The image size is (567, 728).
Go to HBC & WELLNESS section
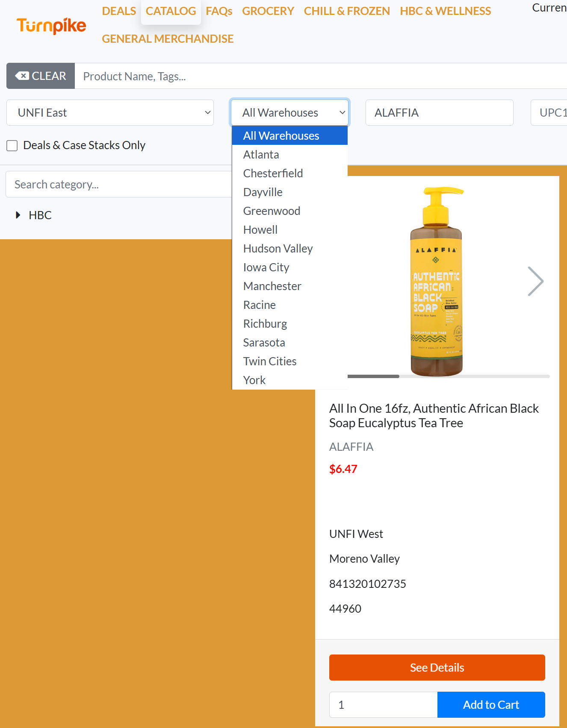click(446, 11)
